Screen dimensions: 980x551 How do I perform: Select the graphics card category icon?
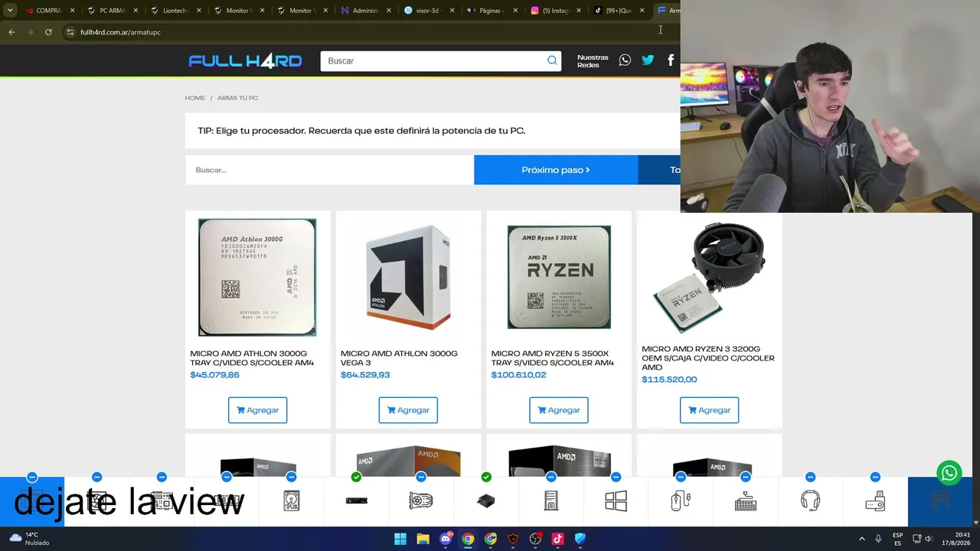(x=421, y=500)
